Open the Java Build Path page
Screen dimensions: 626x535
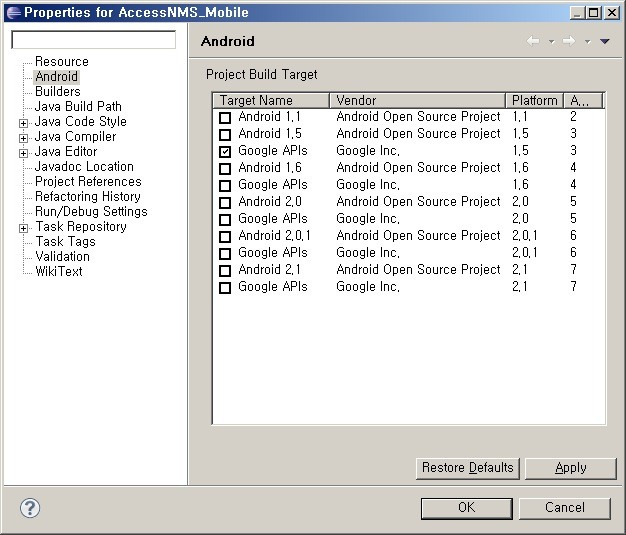pyautogui.click(x=78, y=106)
